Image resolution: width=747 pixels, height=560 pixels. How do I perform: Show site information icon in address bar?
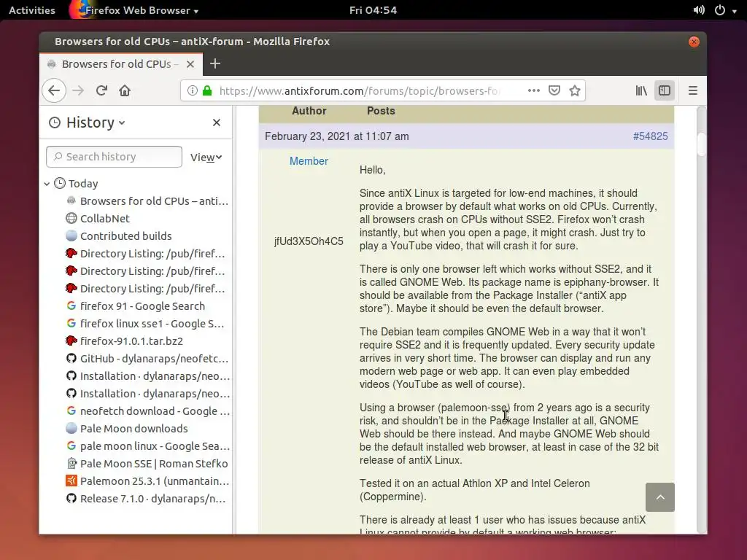point(192,90)
